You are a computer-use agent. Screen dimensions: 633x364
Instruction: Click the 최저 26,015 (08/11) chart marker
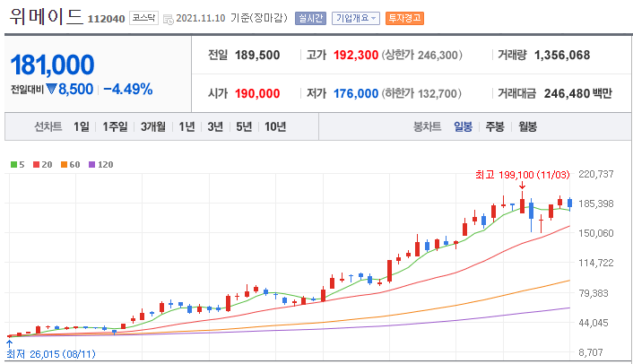51,354
